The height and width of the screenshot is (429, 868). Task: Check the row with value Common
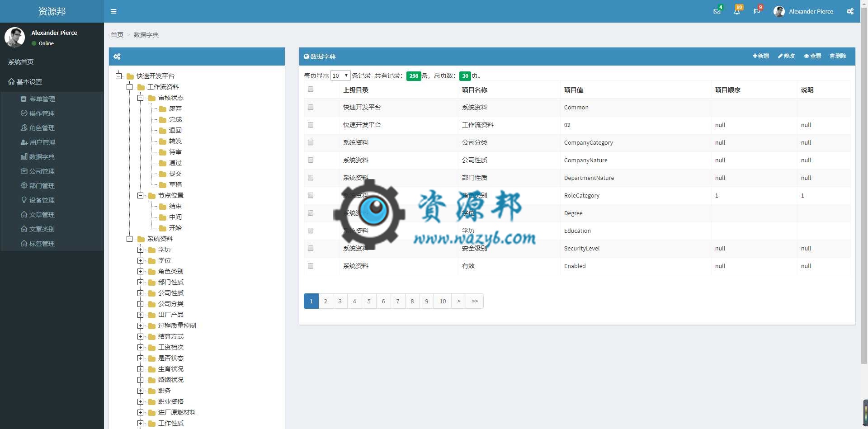coord(311,107)
